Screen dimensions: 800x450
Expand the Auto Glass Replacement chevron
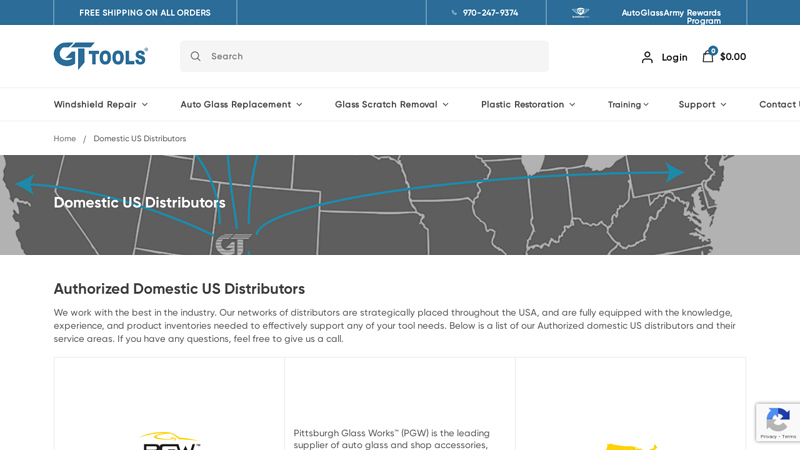299,105
